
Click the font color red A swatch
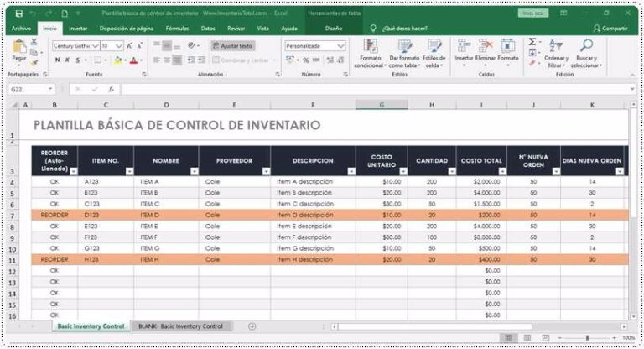[x=133, y=60]
